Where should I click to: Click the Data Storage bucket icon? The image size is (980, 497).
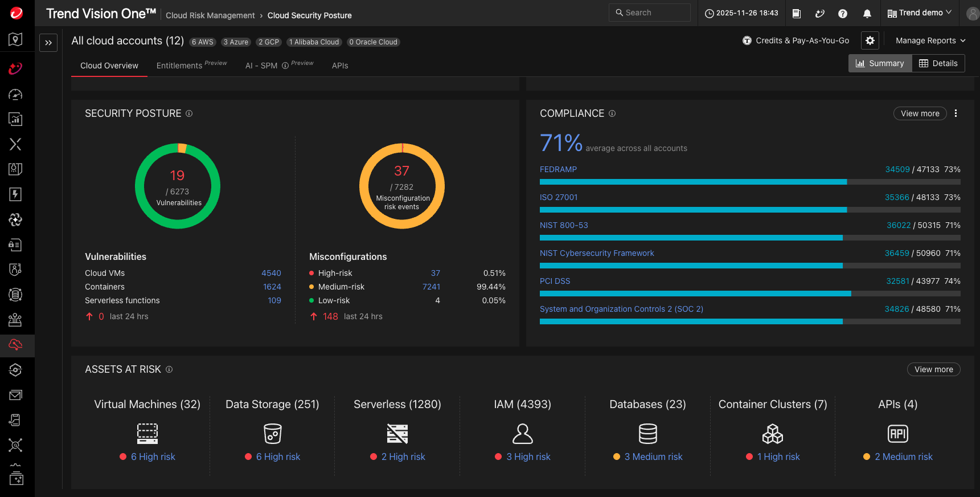(272, 434)
